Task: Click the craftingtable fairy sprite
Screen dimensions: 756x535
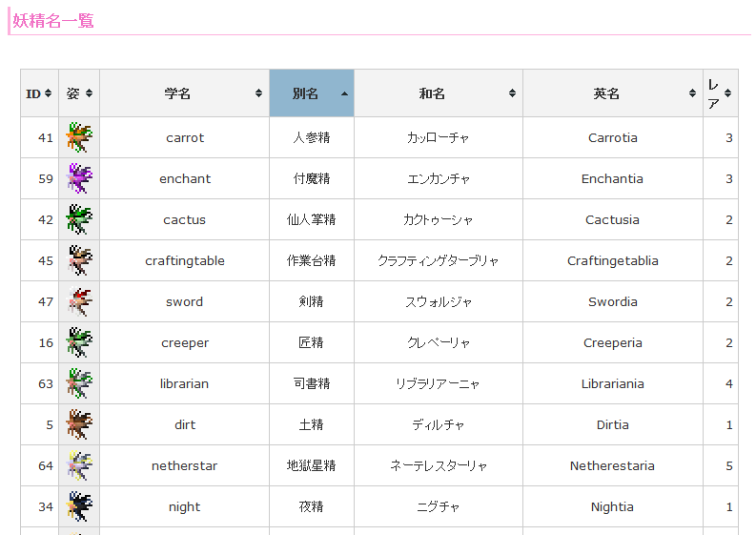Action: click(79, 261)
